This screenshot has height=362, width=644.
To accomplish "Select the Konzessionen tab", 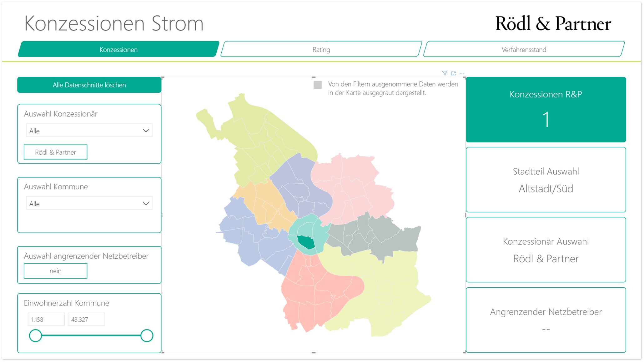I will 118,49.
